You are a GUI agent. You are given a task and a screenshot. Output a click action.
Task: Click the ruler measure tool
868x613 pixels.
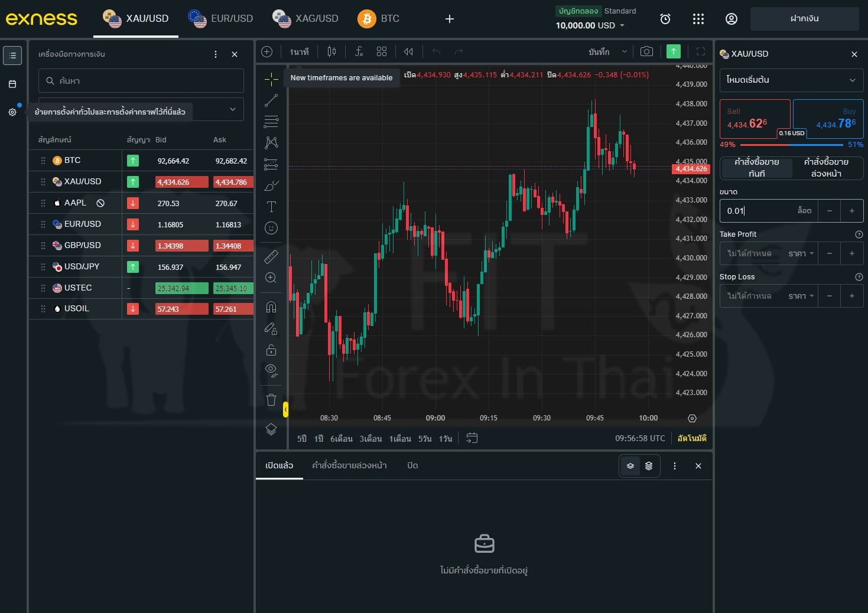tap(271, 256)
